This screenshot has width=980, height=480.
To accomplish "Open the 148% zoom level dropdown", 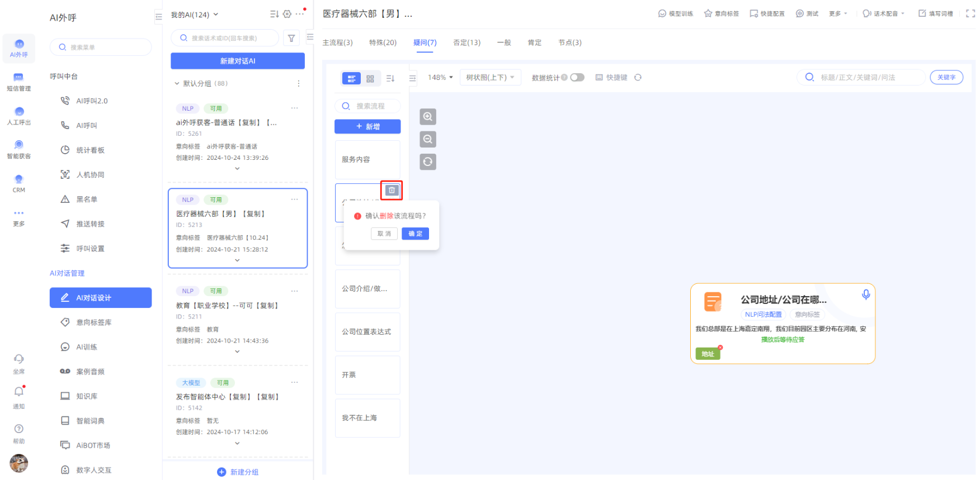I will pos(440,78).
